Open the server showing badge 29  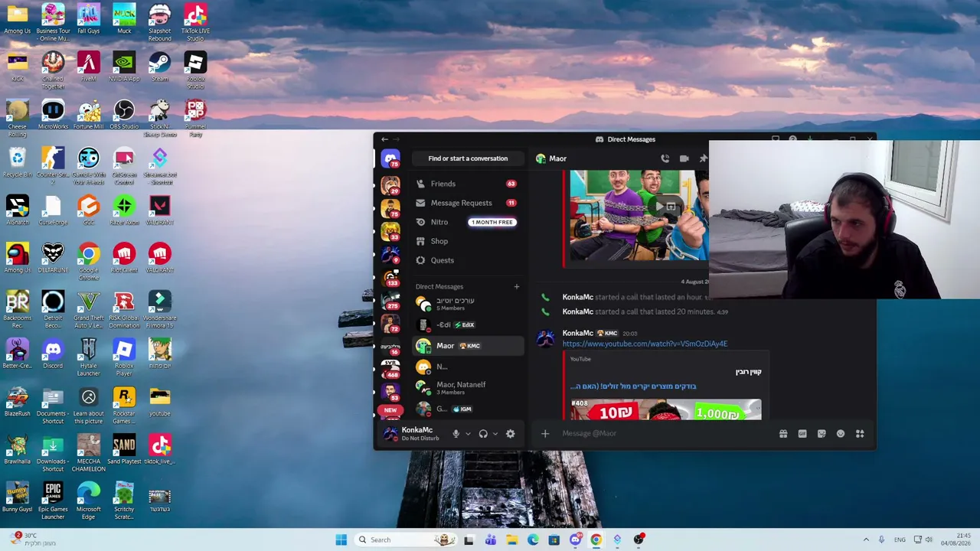tap(390, 185)
